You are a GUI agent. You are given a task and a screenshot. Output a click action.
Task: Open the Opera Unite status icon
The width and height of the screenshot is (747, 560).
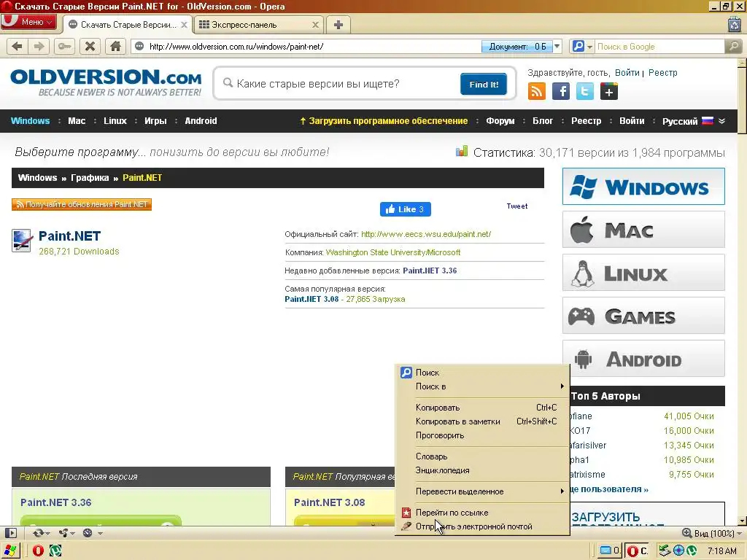point(63,533)
